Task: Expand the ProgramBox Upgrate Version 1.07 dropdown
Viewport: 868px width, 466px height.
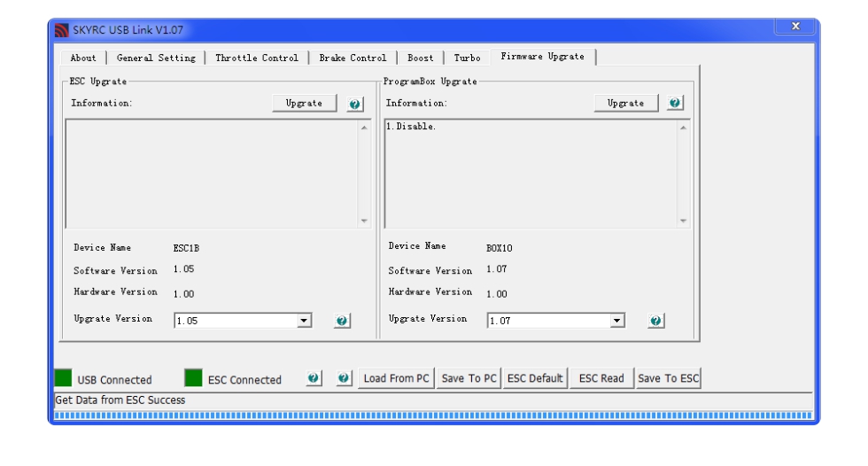Action: click(617, 321)
